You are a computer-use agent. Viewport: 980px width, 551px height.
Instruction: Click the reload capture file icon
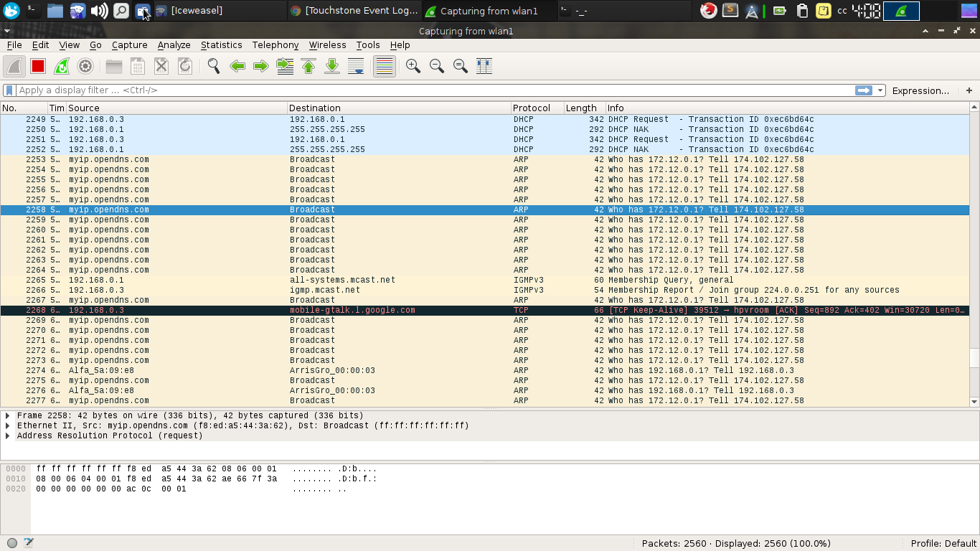185,66
